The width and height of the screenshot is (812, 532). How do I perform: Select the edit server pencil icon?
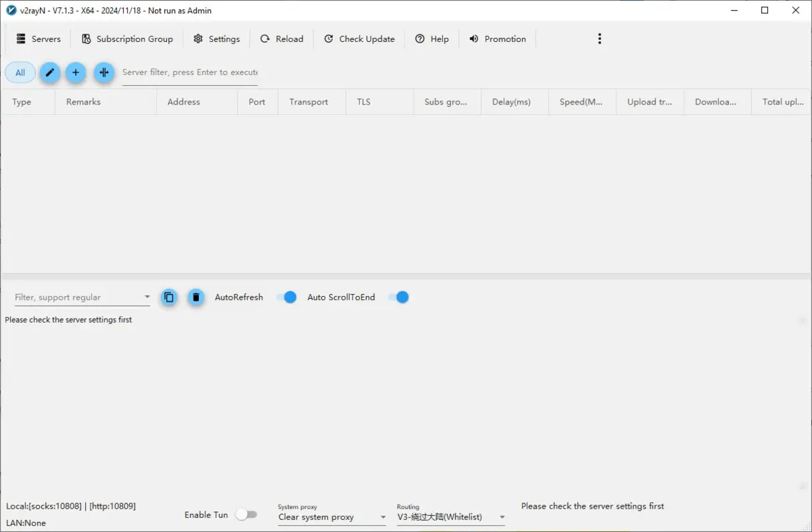click(x=50, y=72)
